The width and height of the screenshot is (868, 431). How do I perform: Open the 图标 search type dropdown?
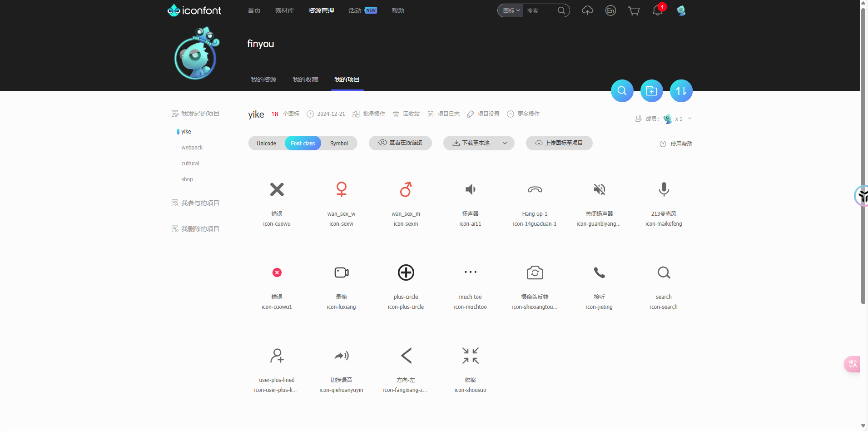coord(511,10)
